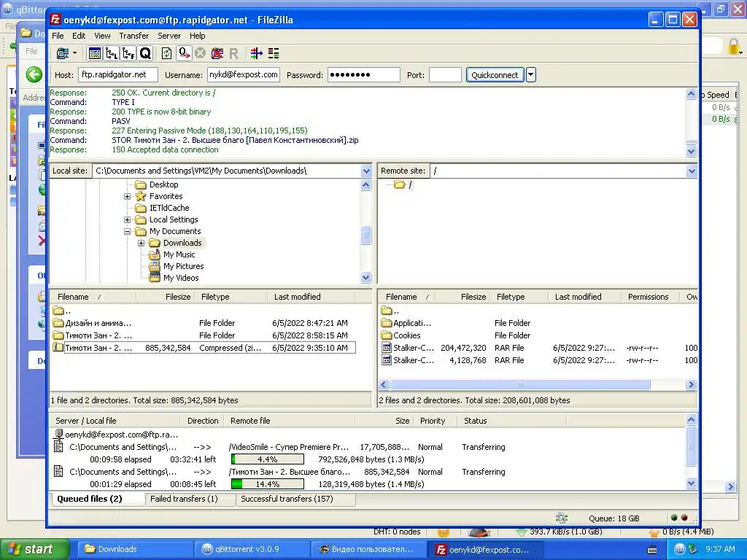Select local zip file of 885,342,584 bytes
747x560 pixels.
[x=204, y=348]
